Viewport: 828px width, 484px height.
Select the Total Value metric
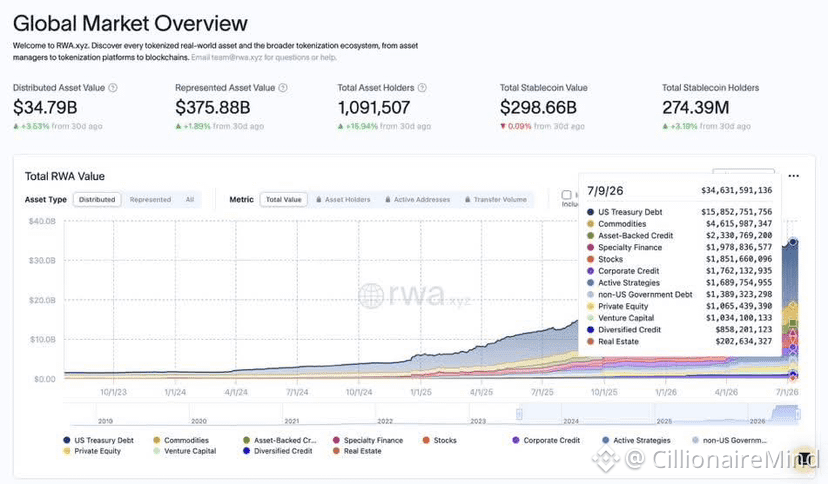pyautogui.click(x=284, y=200)
